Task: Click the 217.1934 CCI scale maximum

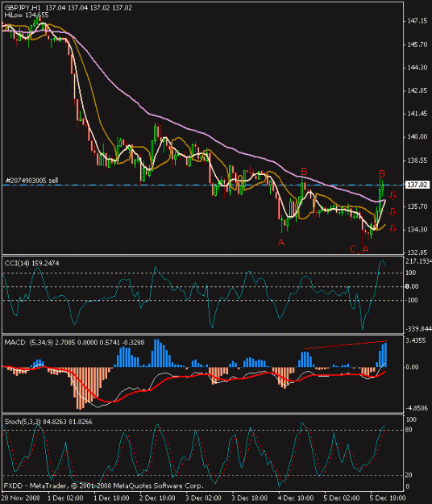Action: click(x=418, y=261)
